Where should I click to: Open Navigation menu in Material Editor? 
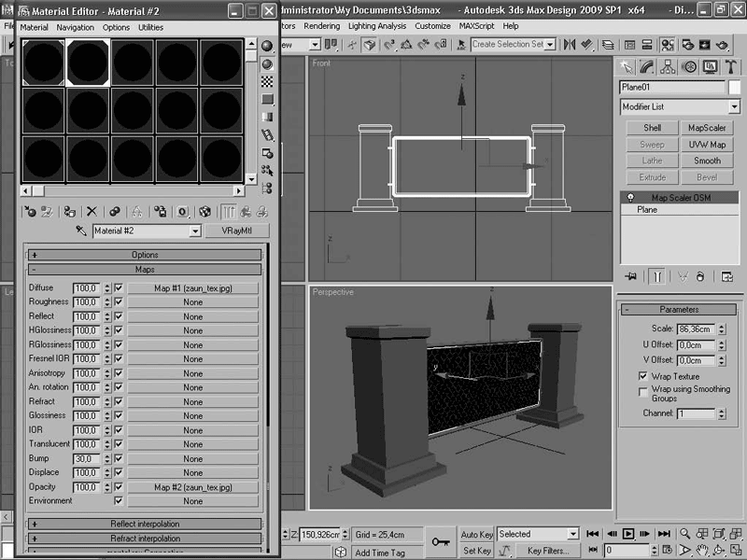point(75,28)
